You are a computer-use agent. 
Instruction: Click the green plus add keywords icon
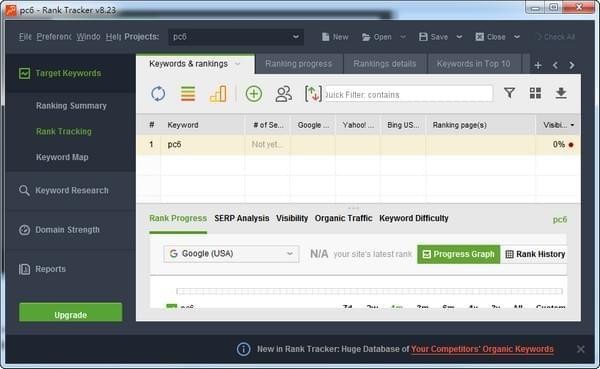click(x=254, y=94)
